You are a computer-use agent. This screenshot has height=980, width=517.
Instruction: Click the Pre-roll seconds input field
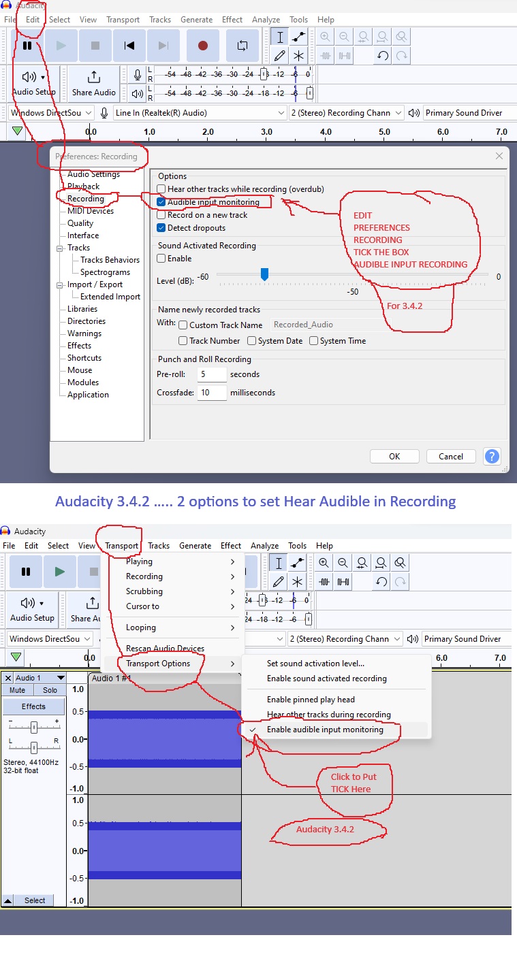(212, 374)
